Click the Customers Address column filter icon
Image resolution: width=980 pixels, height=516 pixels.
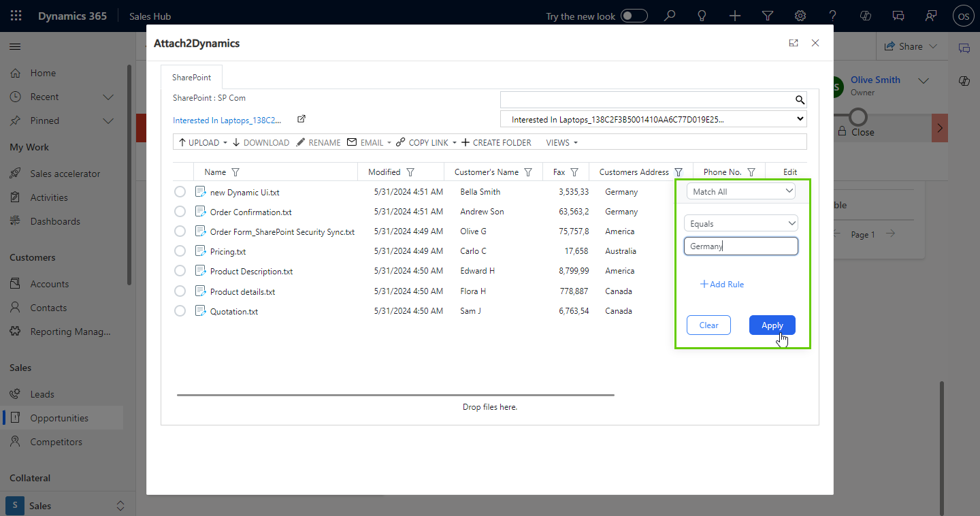pyautogui.click(x=678, y=172)
